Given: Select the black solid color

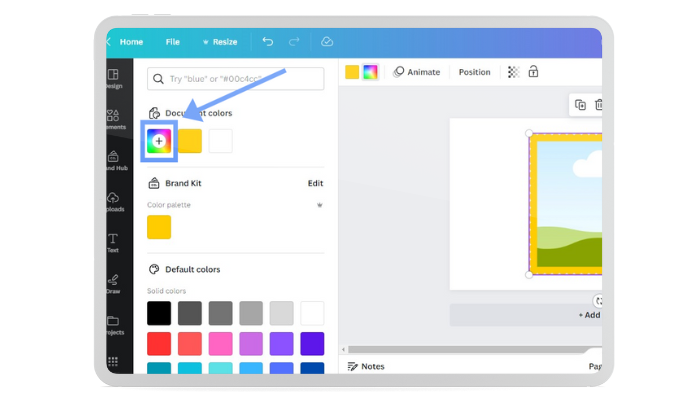Looking at the screenshot, I should coord(159,313).
